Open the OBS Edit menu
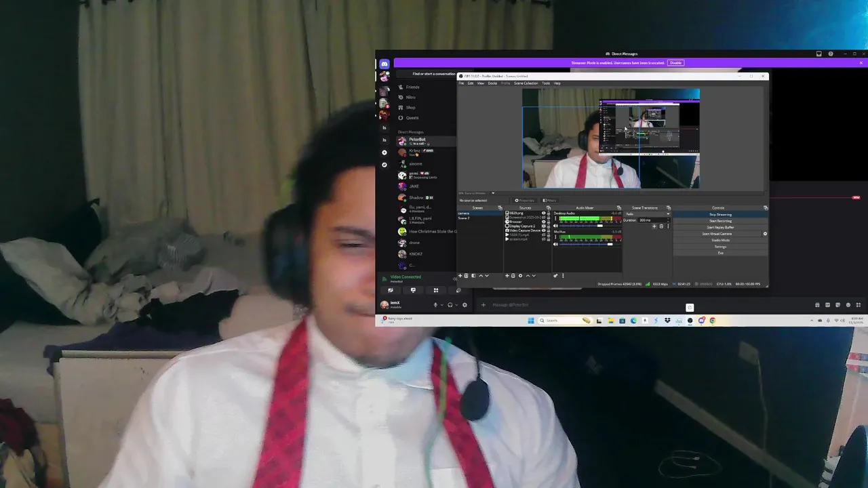Image resolution: width=868 pixels, height=488 pixels. tap(471, 83)
